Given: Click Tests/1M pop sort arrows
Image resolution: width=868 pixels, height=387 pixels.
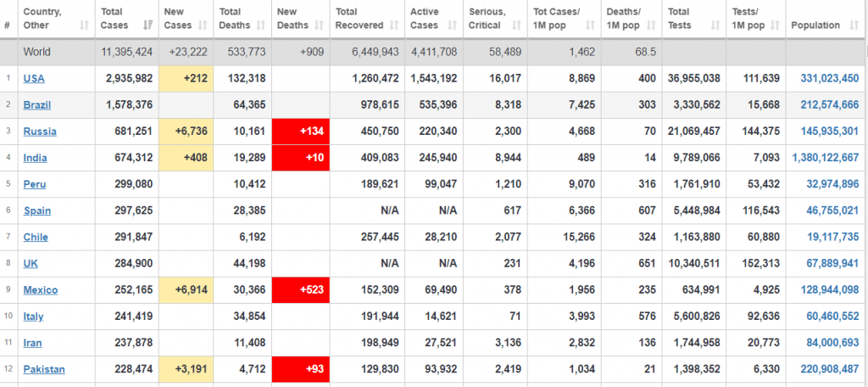Looking at the screenshot, I should (775, 25).
